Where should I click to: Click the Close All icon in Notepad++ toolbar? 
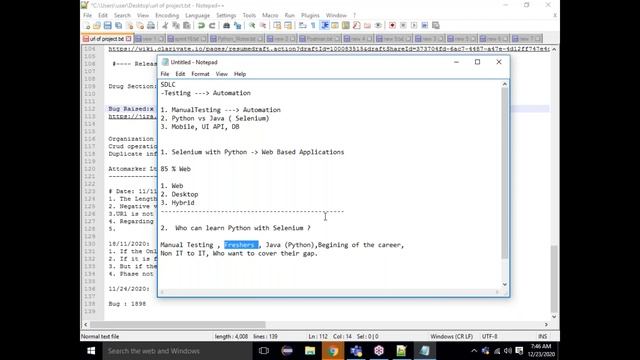pos(140,25)
